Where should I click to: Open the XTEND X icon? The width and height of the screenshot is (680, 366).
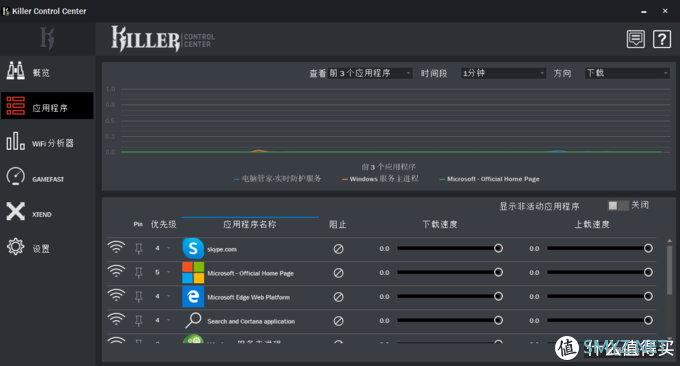coord(16,212)
